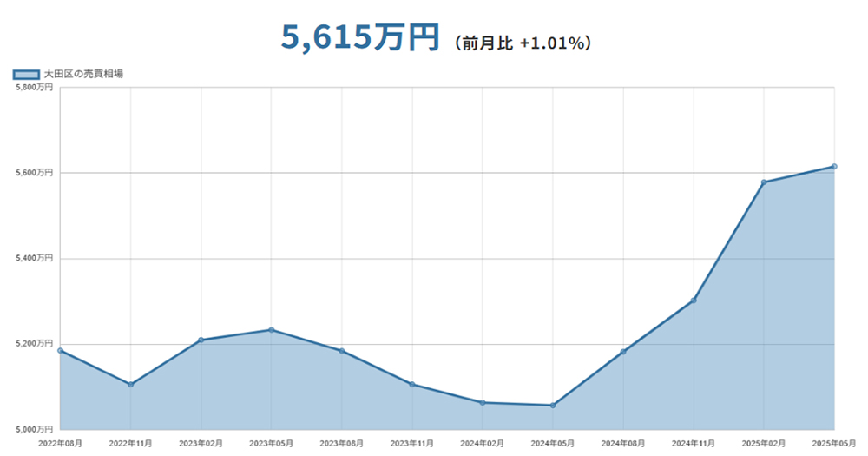868x456 pixels.
Task: Click the 5,200万円 y-axis label
Action: tap(35, 344)
